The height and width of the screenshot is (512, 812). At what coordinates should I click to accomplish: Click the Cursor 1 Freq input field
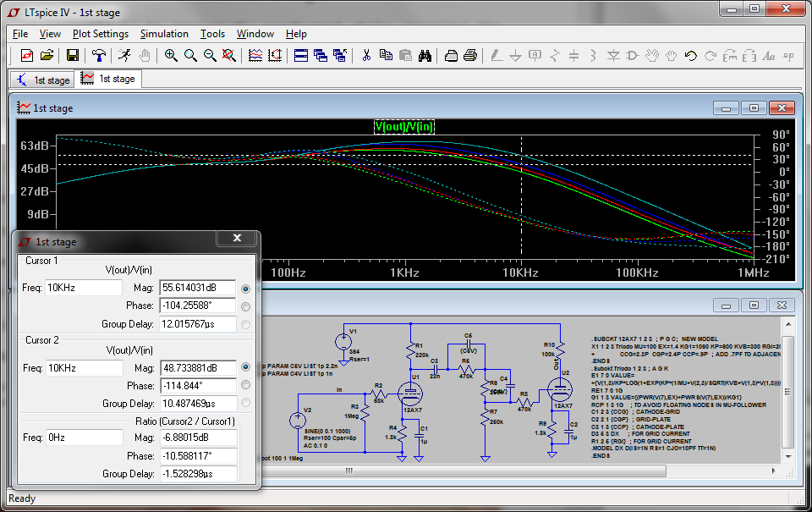click(x=84, y=289)
